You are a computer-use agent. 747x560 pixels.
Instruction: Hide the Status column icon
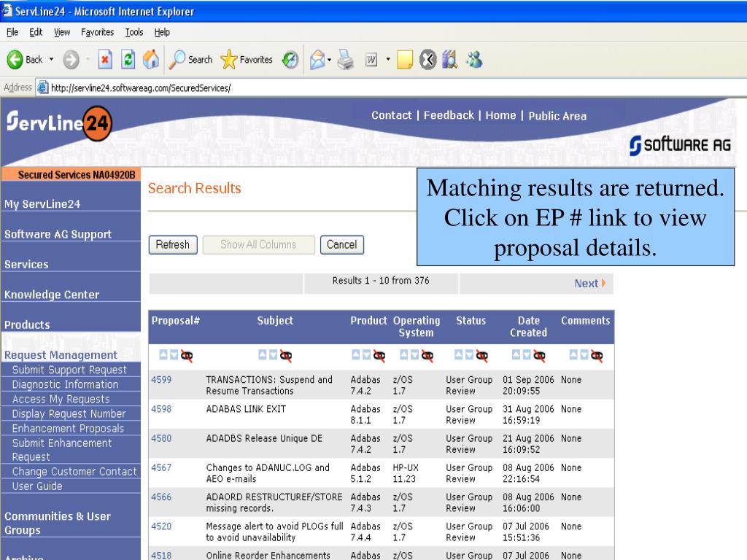481,355
